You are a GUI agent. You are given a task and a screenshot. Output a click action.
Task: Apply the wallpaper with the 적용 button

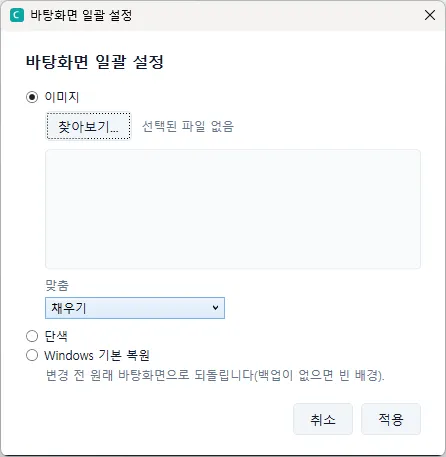click(391, 419)
